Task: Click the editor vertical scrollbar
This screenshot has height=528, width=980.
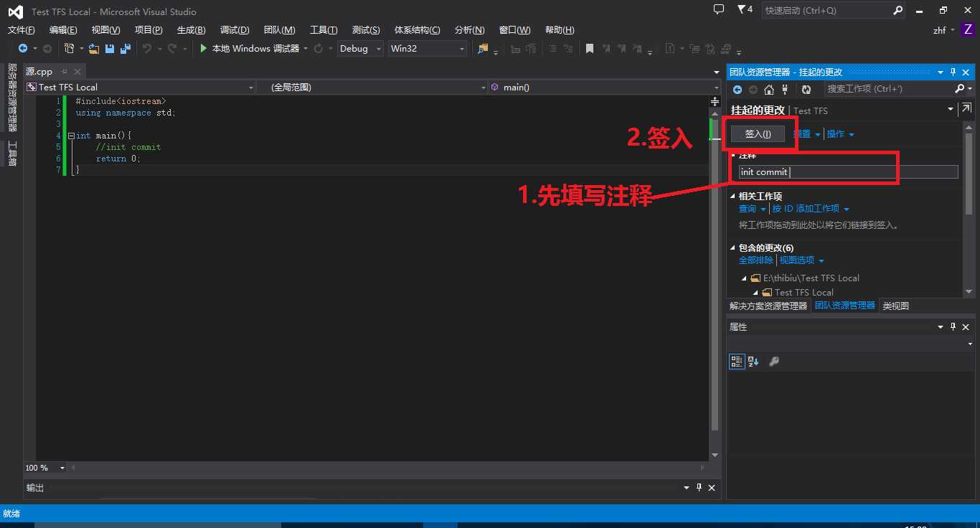Action: pyautogui.click(x=715, y=280)
